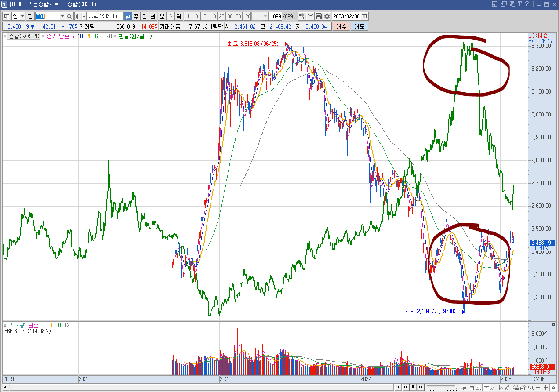Screen dimensions: 559x392
Task: Switch to 분 minute period
Action: pos(162,16)
